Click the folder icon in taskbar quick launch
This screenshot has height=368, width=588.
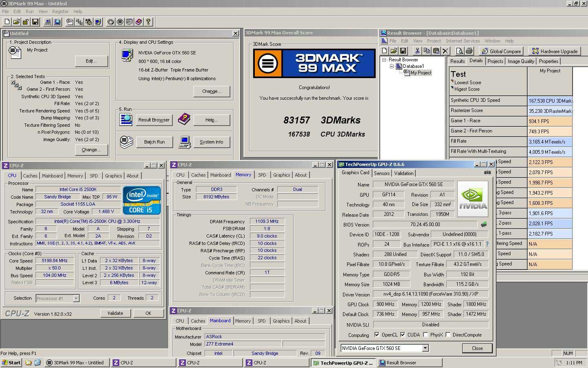[28, 363]
